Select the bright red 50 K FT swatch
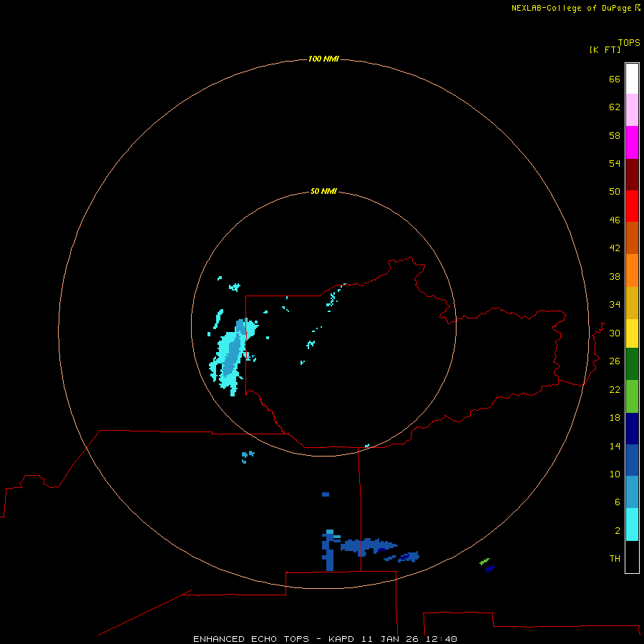 pyautogui.click(x=632, y=206)
